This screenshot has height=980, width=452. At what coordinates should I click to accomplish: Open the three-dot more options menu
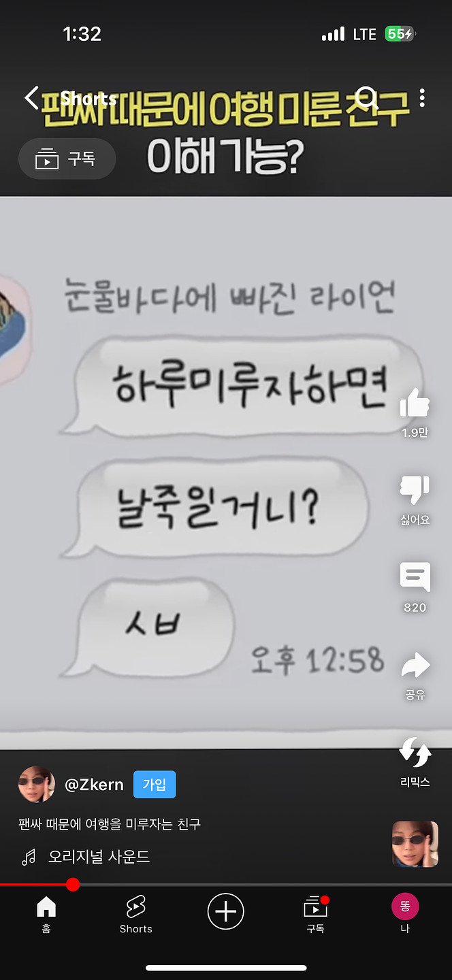click(x=422, y=98)
